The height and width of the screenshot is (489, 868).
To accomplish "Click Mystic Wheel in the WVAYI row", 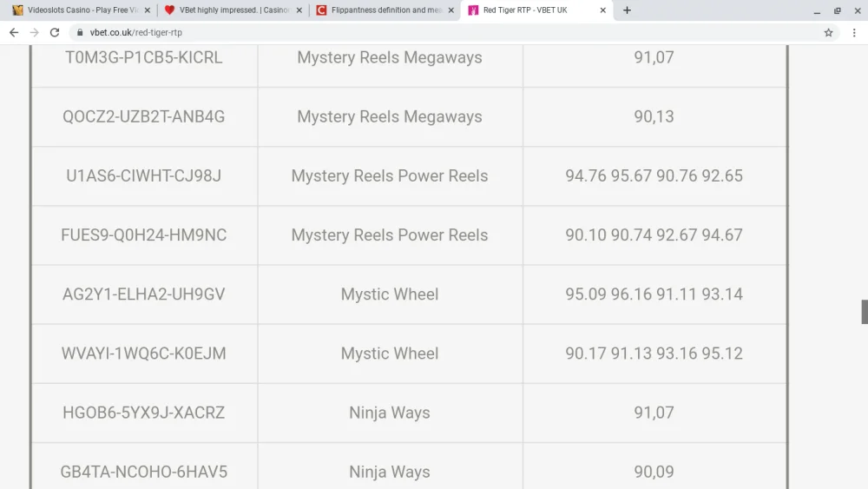I will [389, 354].
